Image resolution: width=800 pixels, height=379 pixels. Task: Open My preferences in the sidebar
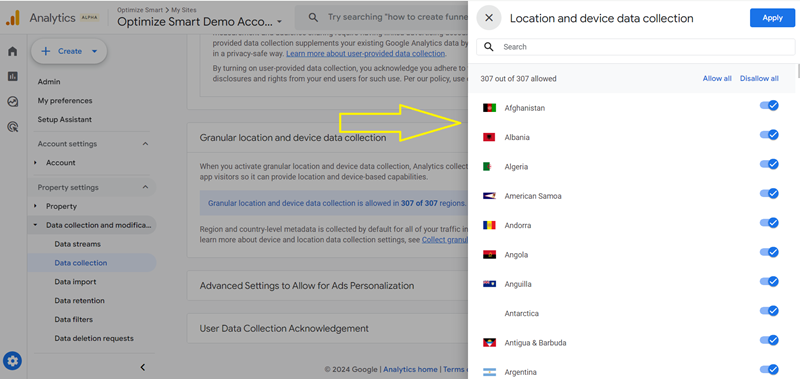coord(65,100)
